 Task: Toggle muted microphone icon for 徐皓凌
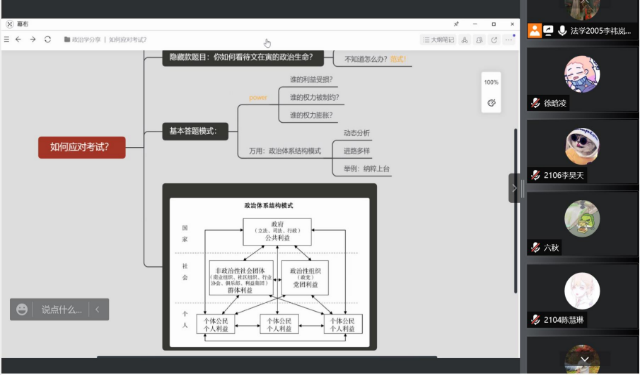pos(536,103)
